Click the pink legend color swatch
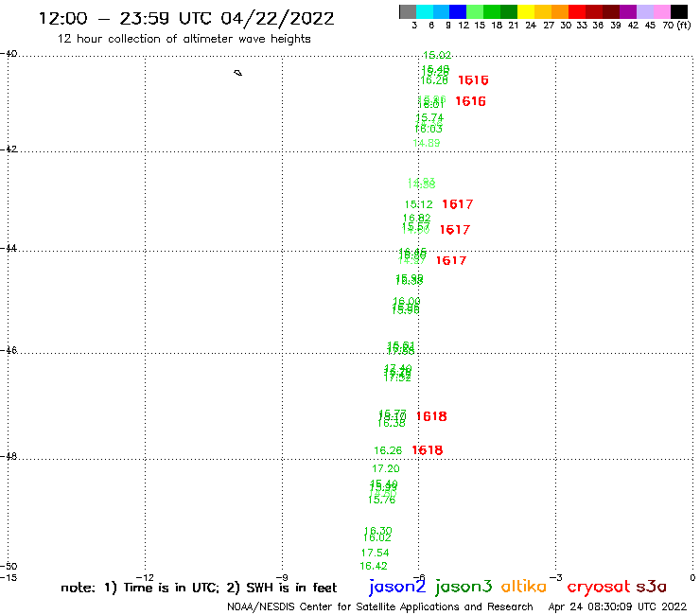 (x=661, y=11)
